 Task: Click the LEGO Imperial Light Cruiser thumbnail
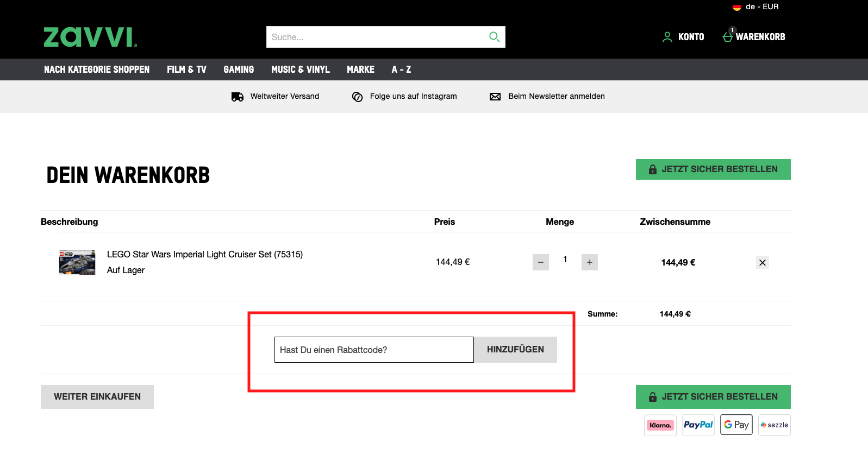coord(77,262)
